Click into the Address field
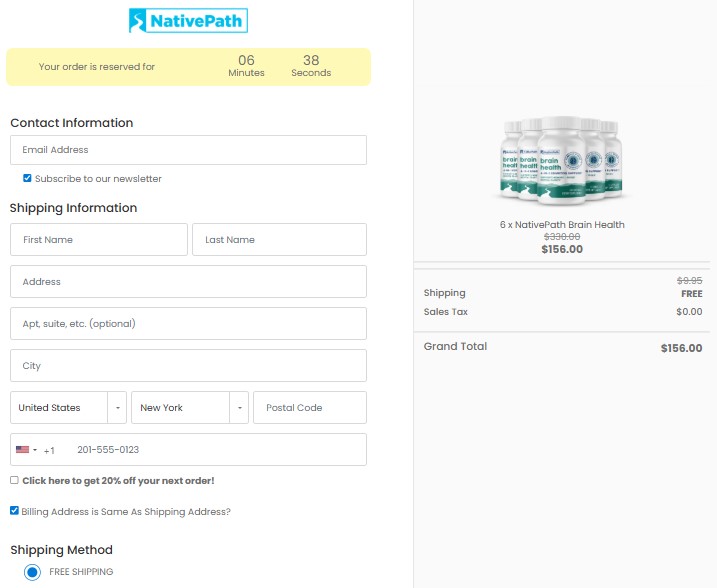Viewport: 717px width, 588px height. 188,282
